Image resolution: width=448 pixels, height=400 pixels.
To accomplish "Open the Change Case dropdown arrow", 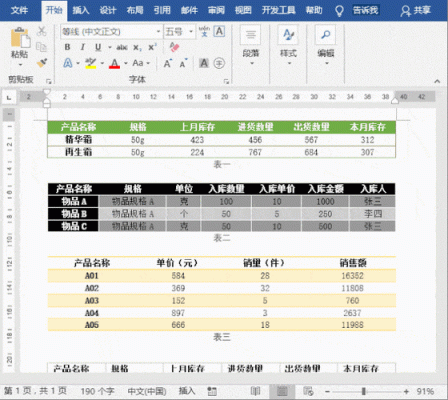I will tap(148, 63).
